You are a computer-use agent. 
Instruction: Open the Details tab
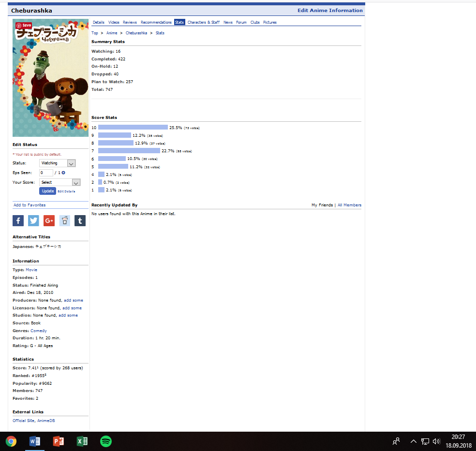pyautogui.click(x=99, y=22)
